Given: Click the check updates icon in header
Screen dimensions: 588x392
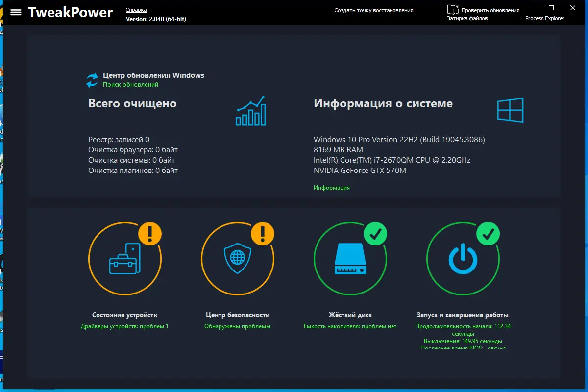Looking at the screenshot, I should (453, 10).
